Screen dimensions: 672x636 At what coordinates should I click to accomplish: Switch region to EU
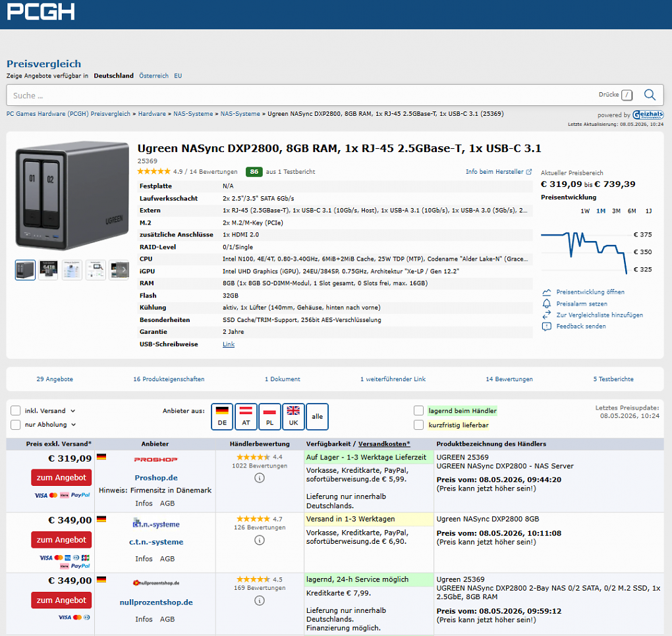(x=178, y=76)
